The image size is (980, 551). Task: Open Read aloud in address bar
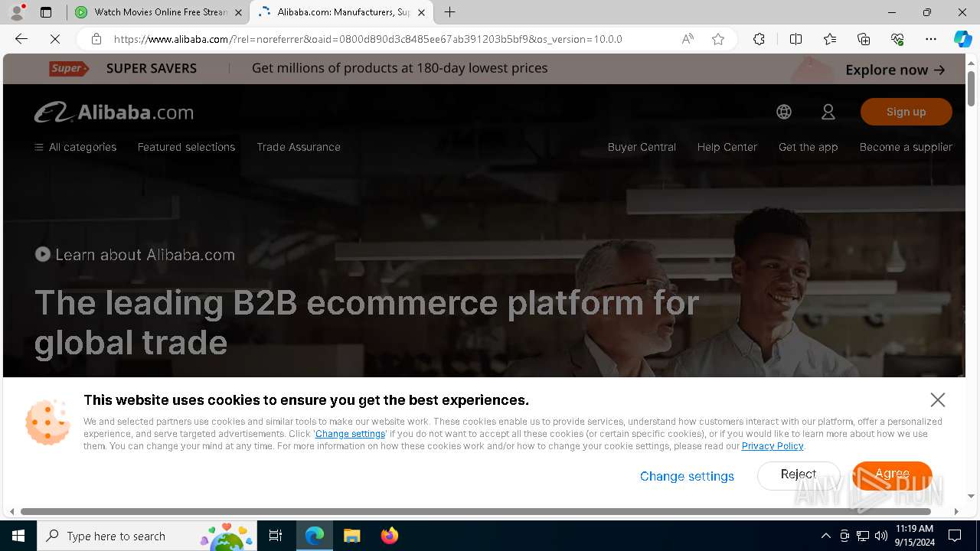(688, 39)
